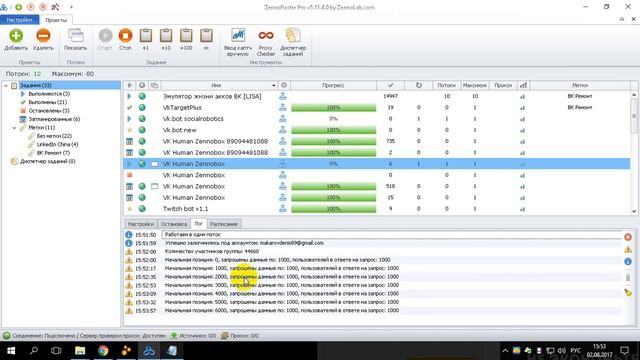640x360 pixels.
Task: Sort by the Прогресс column header
Action: 333,85
